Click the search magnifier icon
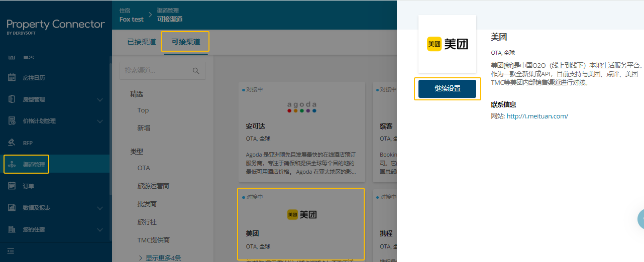 [x=196, y=71]
